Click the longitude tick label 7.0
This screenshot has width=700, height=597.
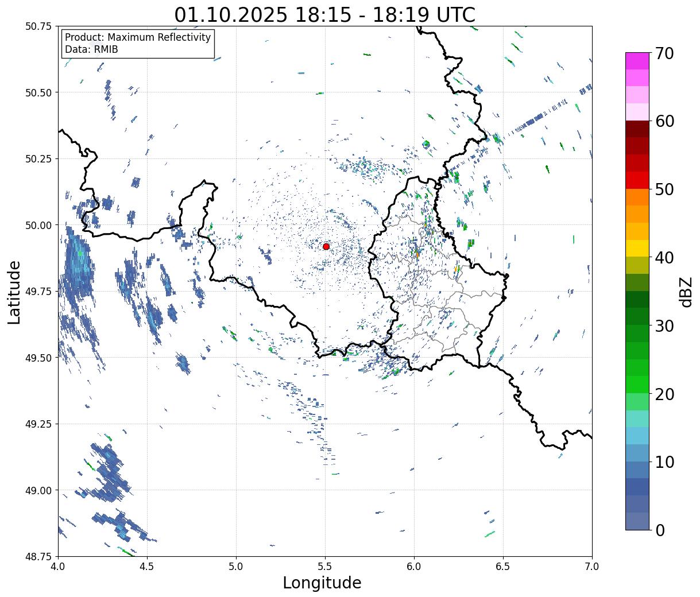coord(592,566)
